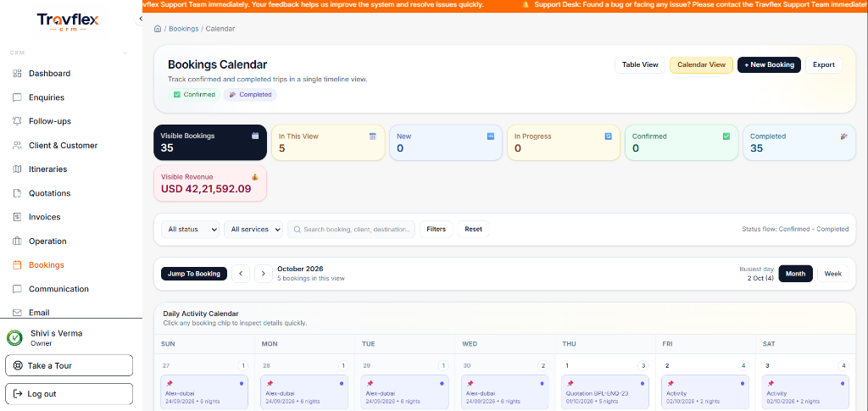868x411 pixels.
Task: Toggle the Completed status chip
Action: tap(250, 95)
